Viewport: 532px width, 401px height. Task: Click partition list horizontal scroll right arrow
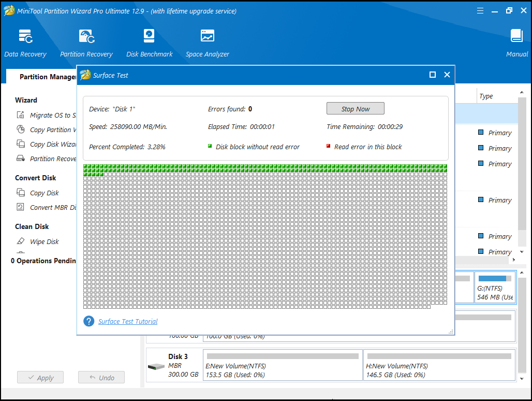point(514,260)
